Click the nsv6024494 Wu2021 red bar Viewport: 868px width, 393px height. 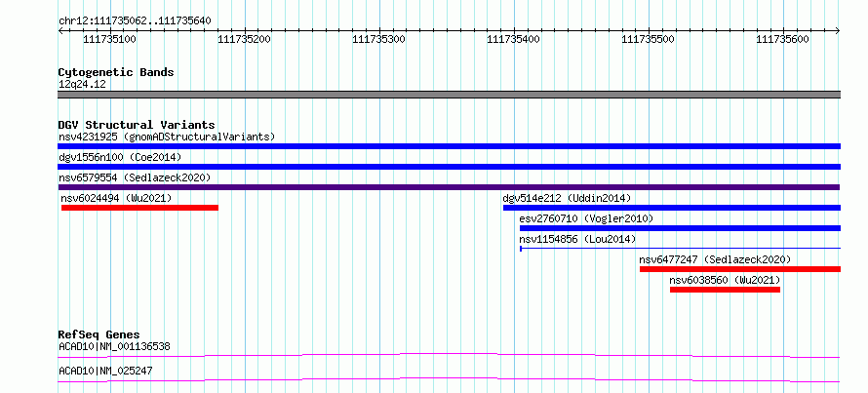tap(140, 208)
